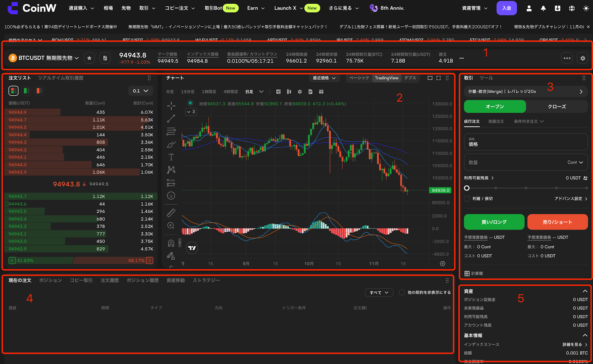Switch chart to デプス view

tap(410, 78)
